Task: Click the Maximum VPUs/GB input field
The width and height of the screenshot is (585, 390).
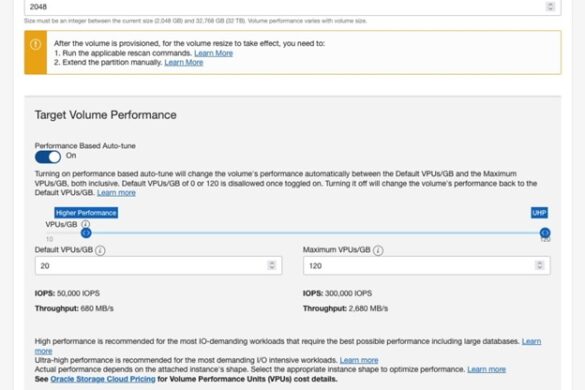Action: (x=426, y=266)
